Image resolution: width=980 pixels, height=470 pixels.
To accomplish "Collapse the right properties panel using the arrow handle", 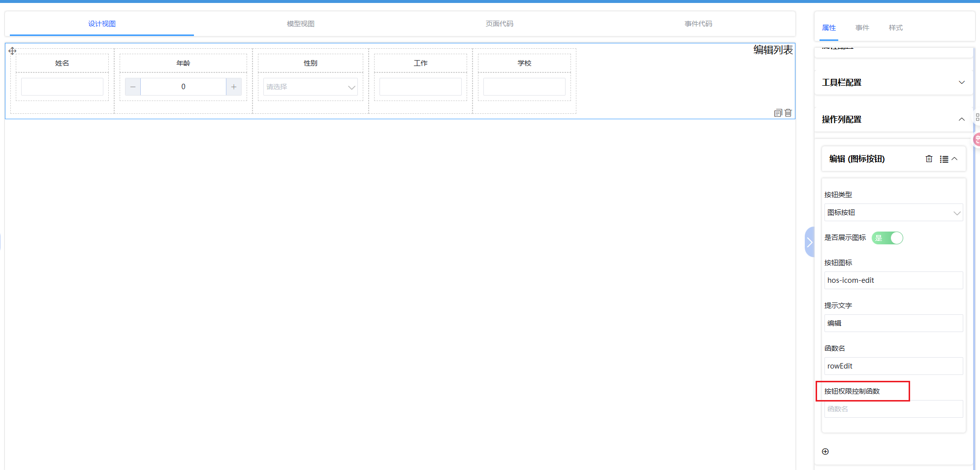I will [809, 242].
